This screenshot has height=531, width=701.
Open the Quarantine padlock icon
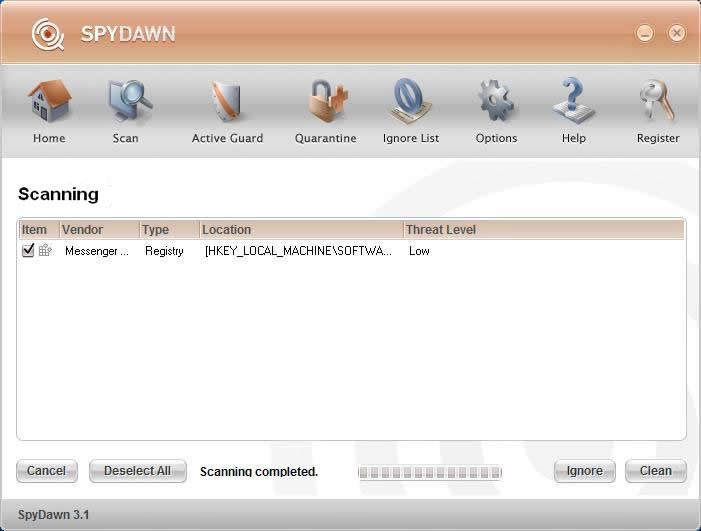click(326, 102)
